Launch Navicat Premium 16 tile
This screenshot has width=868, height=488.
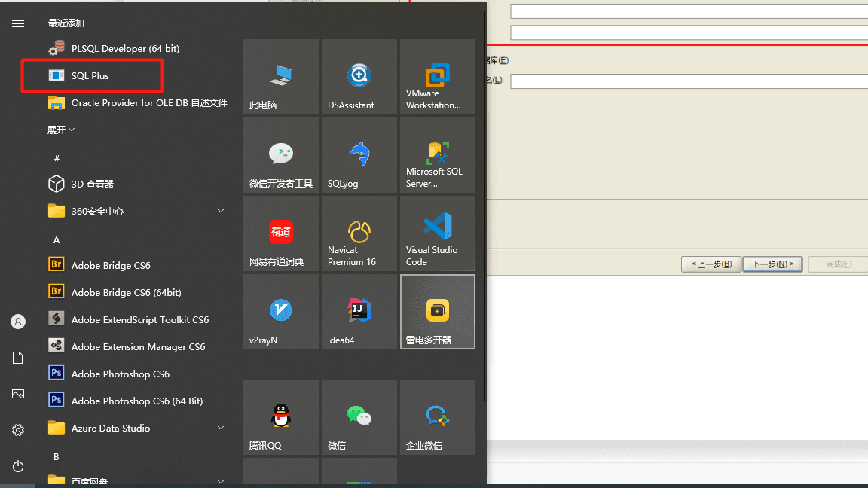click(x=359, y=233)
